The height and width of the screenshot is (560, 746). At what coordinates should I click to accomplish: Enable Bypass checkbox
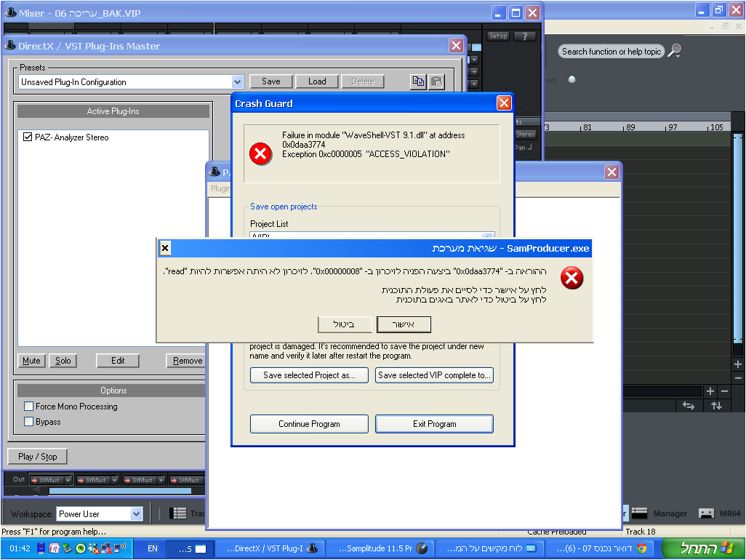pyautogui.click(x=28, y=422)
